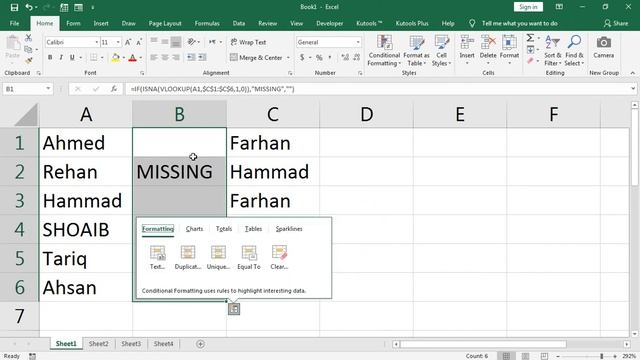Add a new sheet with plus button
Viewport: 640px width, 360px height.
[x=200, y=344]
